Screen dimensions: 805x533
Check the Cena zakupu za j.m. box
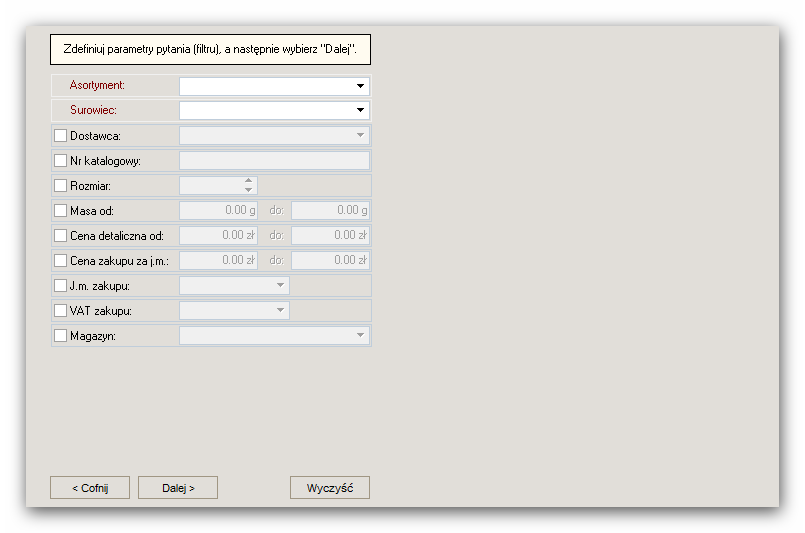click(61, 260)
